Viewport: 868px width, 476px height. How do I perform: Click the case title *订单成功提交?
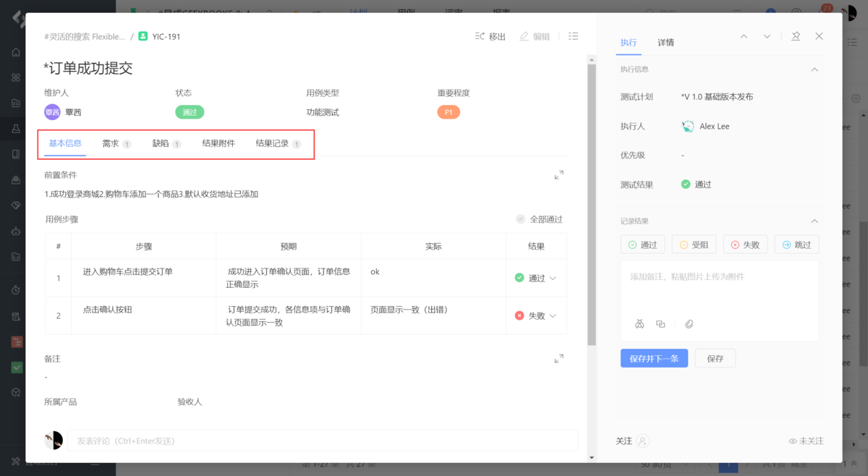coord(88,69)
